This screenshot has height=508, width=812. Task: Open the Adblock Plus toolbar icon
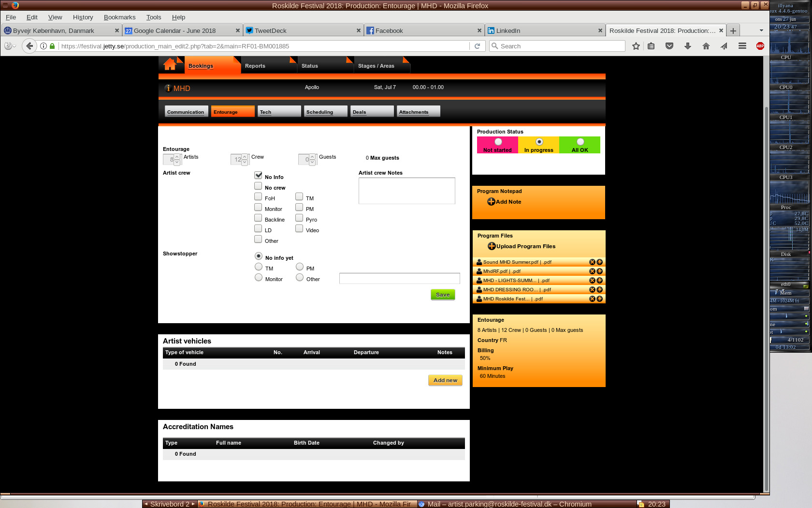760,46
